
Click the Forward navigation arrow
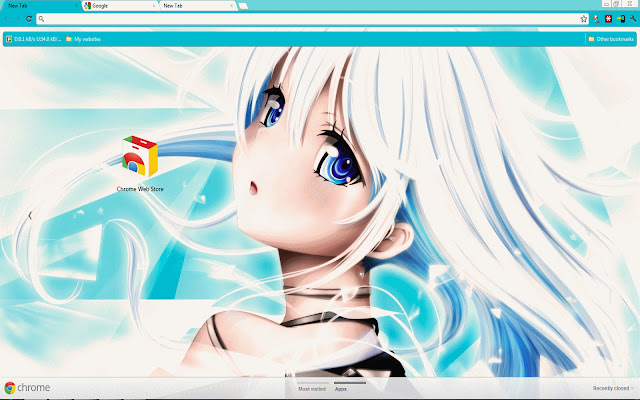click(x=18, y=19)
